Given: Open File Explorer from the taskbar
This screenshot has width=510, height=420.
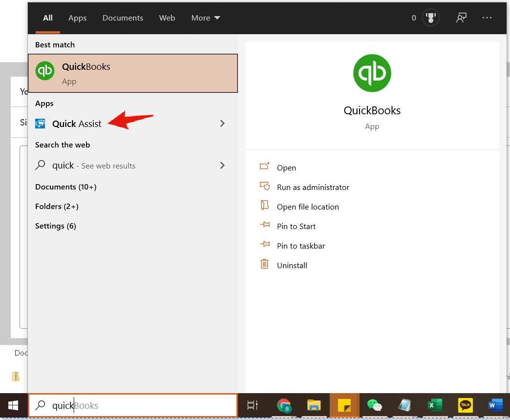Looking at the screenshot, I should point(314,405).
